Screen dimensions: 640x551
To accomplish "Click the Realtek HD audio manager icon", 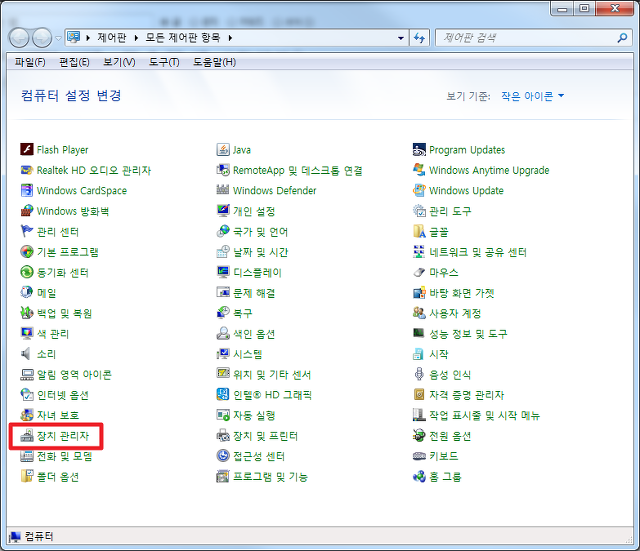I will point(27,170).
